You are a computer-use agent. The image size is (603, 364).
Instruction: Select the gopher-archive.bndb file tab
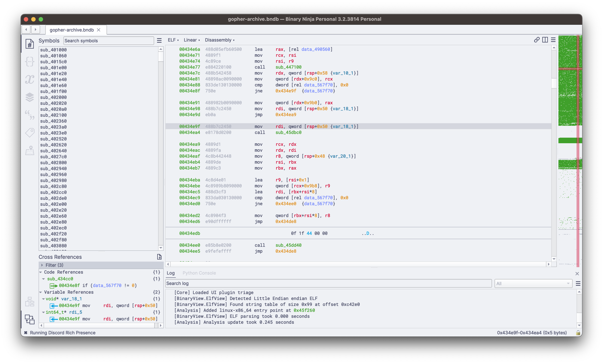(x=71, y=30)
